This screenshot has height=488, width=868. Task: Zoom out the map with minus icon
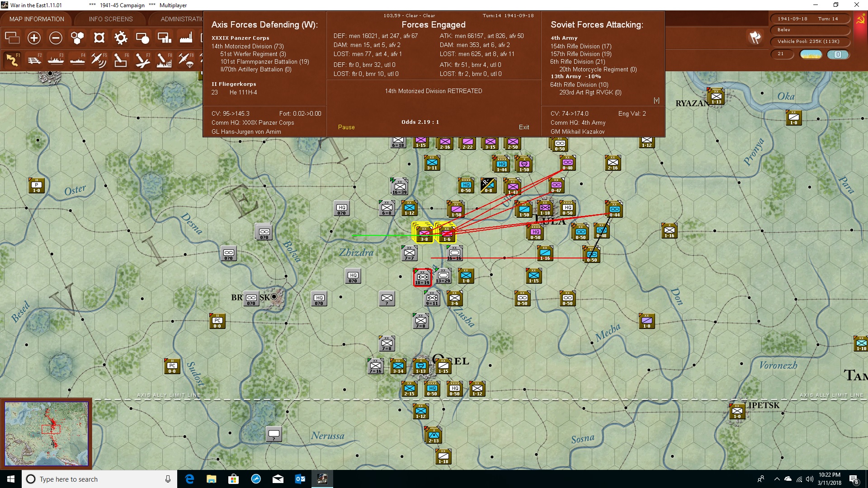tap(56, 38)
